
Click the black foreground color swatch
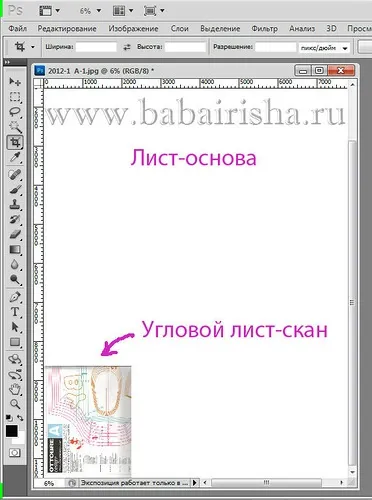click(x=11, y=431)
